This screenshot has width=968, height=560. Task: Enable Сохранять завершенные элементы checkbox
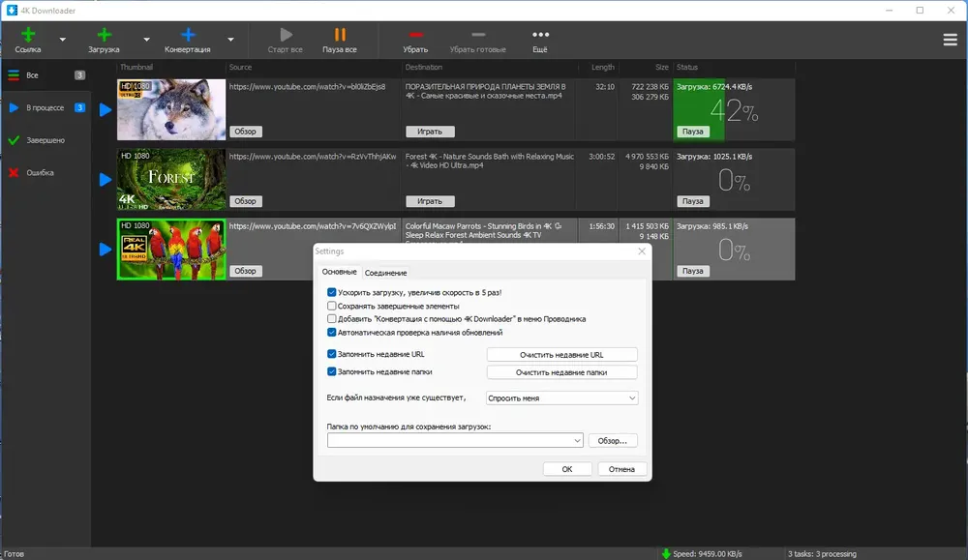[x=331, y=306]
